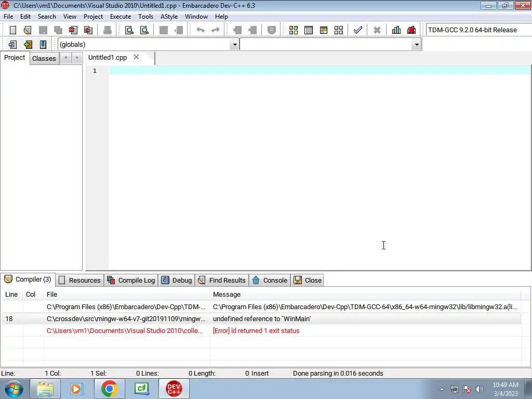This screenshot has height=399, width=532.
Task: Click the Open file toolbar icon
Action: [28, 30]
